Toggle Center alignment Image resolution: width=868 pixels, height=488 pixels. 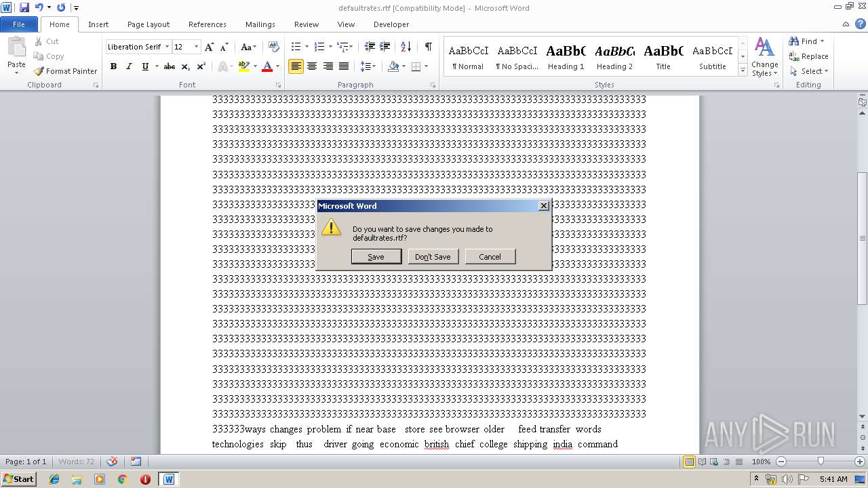click(x=312, y=66)
